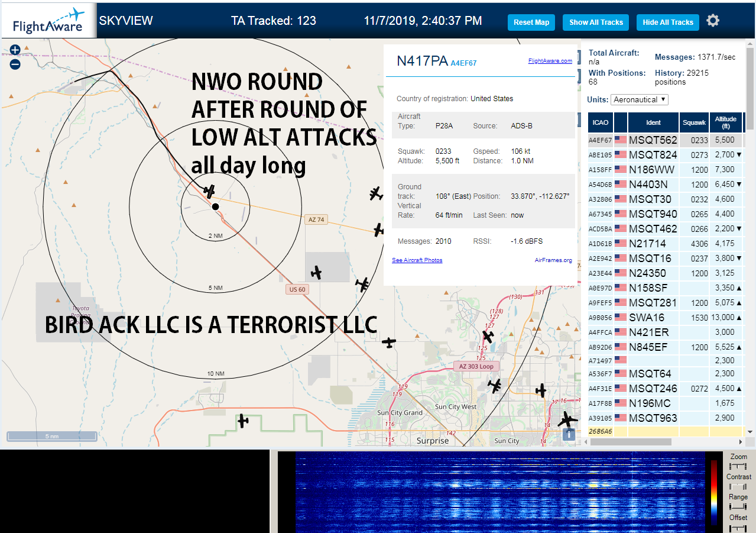Select the MSQT64 ident cell

pos(653,374)
